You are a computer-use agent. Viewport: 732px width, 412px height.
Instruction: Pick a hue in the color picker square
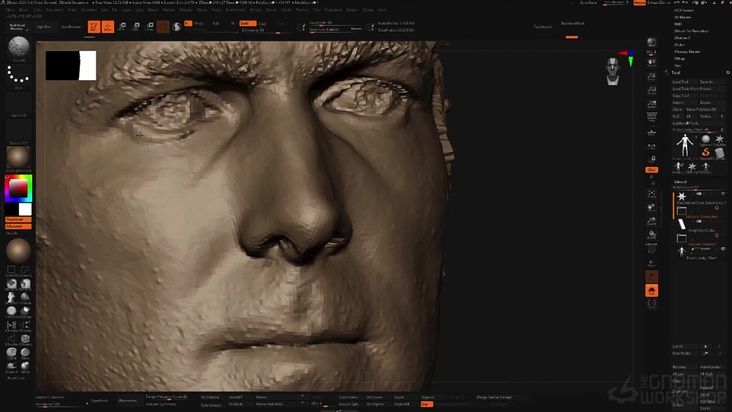pos(18,189)
